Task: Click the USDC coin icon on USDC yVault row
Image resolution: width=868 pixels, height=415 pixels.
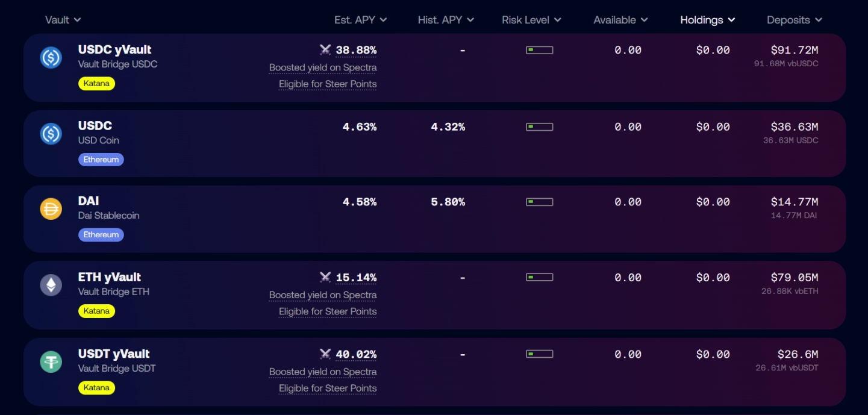Action: (x=51, y=57)
